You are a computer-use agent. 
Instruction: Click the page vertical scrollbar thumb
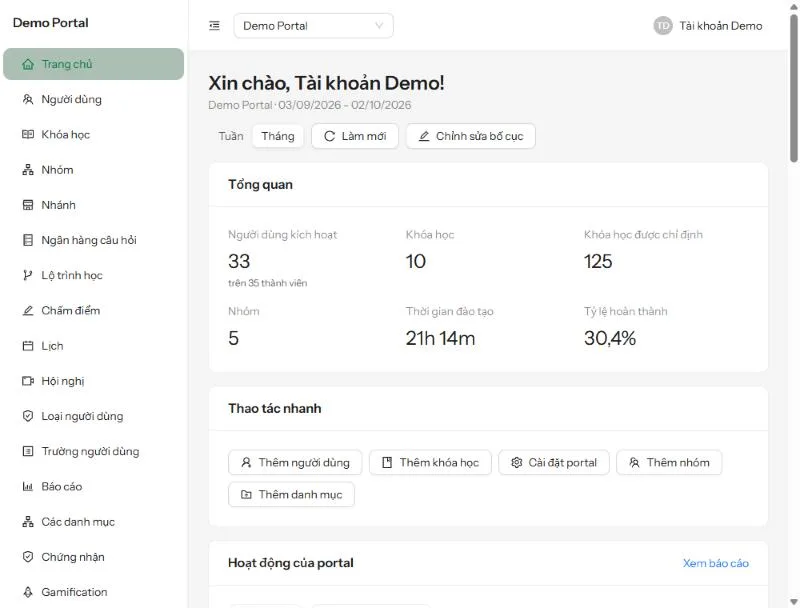(794, 88)
